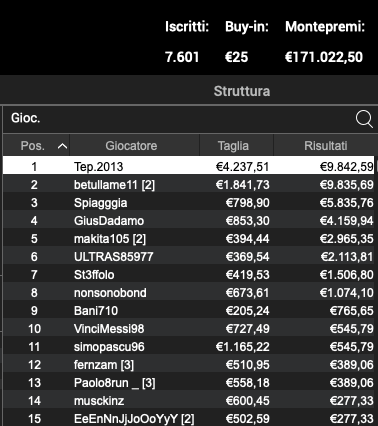Select player St3ffolo row
This screenshot has width=378, height=426.
(189, 274)
